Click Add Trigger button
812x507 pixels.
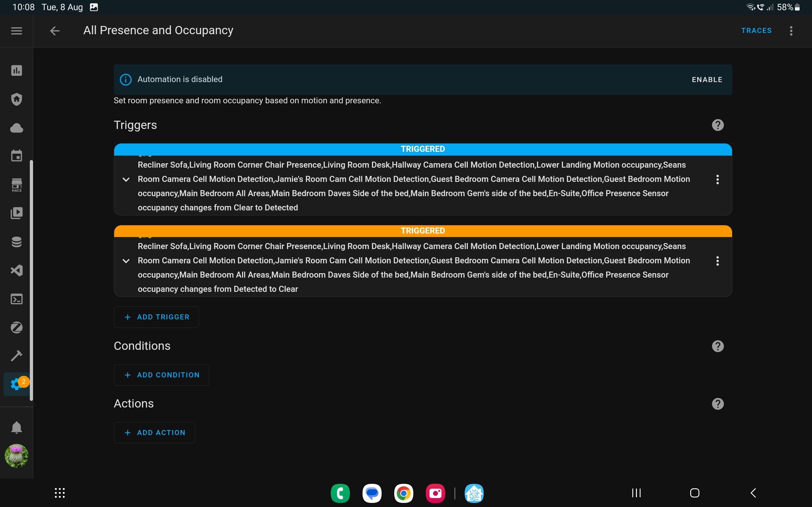(x=156, y=317)
